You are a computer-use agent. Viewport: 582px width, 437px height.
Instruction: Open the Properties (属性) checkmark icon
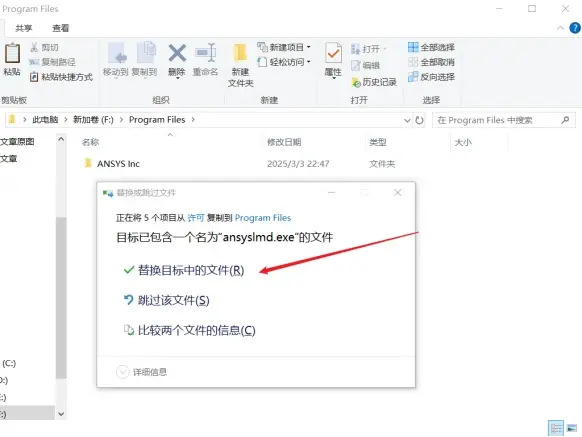[x=333, y=53]
